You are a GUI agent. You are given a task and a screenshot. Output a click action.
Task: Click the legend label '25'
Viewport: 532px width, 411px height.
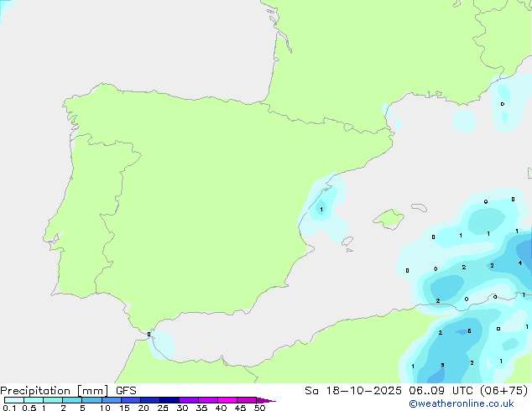163,408
